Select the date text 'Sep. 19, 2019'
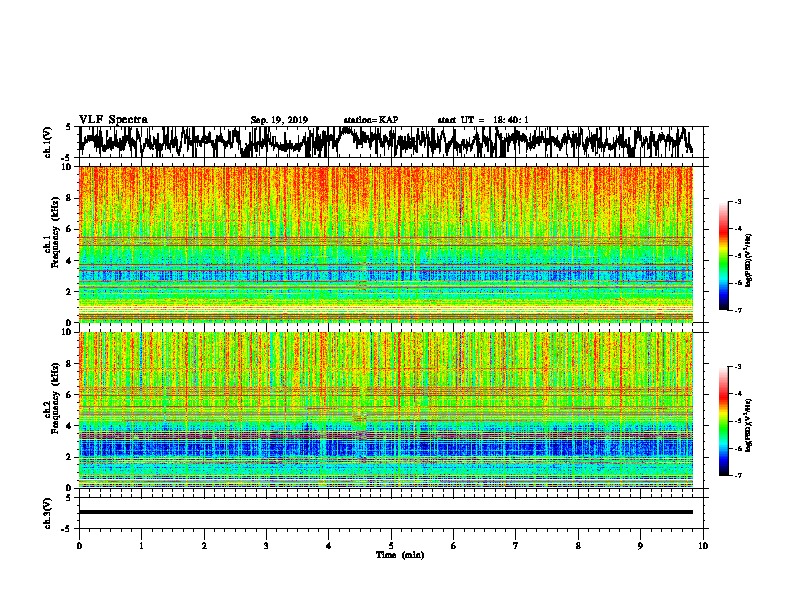 279,120
